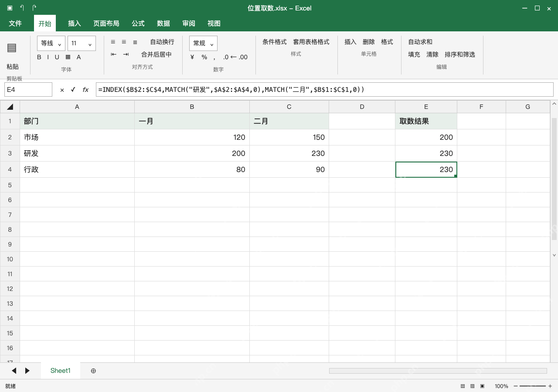
Task: Toggle 自动换行 wrap text
Action: 162,42
